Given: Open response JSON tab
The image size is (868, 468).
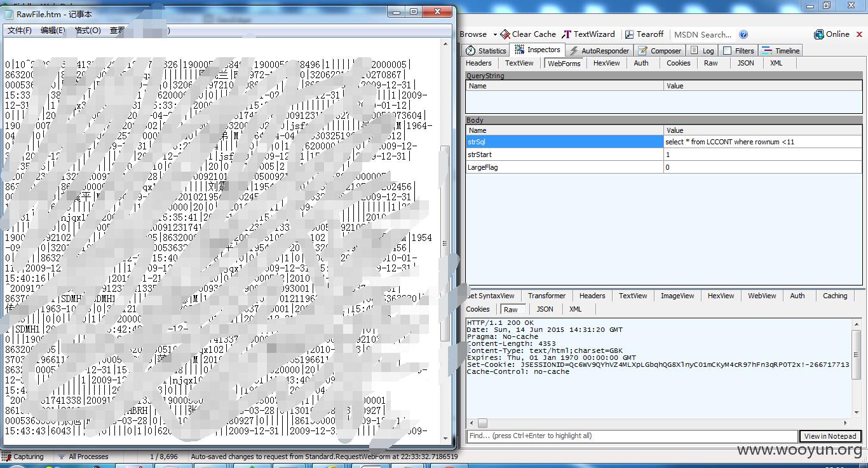Looking at the screenshot, I should 545,309.
